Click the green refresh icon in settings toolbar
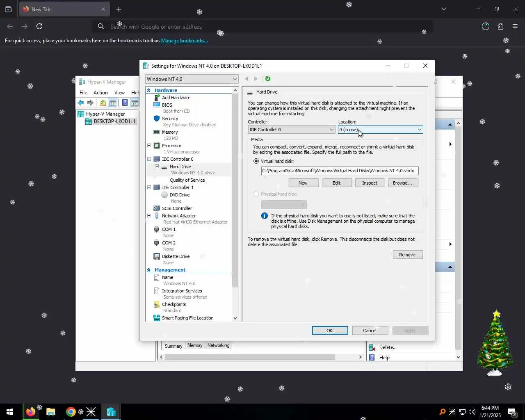 (x=268, y=79)
